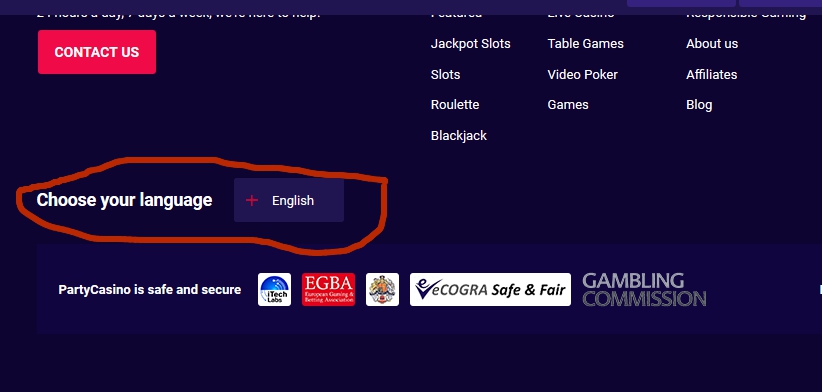Click the iTech Labs certification logo
Screen dimensions: 822x392
tap(274, 289)
